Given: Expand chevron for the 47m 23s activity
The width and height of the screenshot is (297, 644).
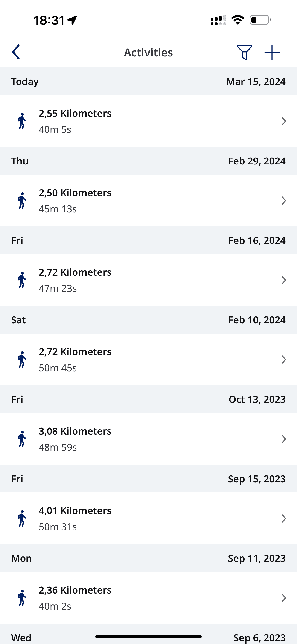Looking at the screenshot, I should 284,280.
